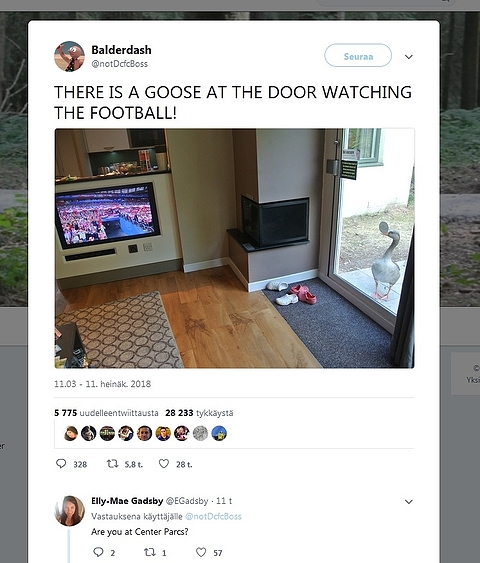
Task: Like the goose tweet with the heart icon
Action: coord(164,464)
